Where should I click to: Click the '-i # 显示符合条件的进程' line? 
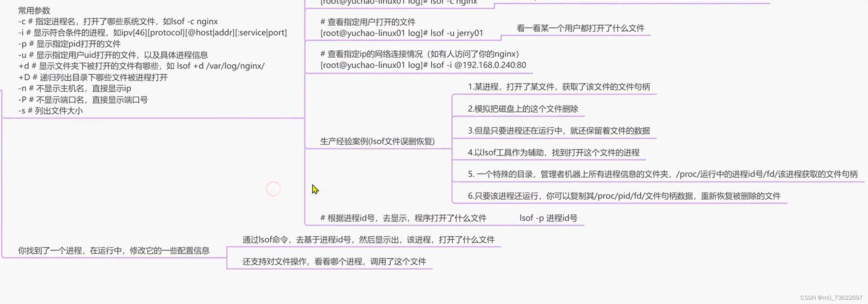tap(153, 33)
